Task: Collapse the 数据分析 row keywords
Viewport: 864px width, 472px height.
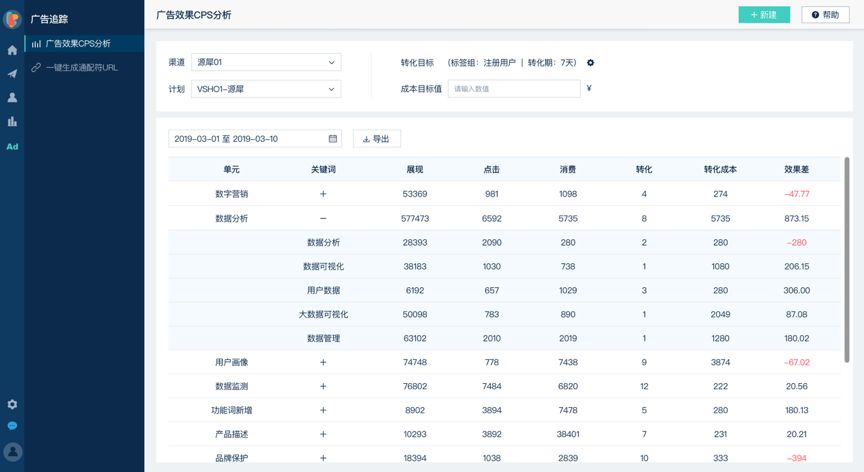Action: (x=323, y=218)
